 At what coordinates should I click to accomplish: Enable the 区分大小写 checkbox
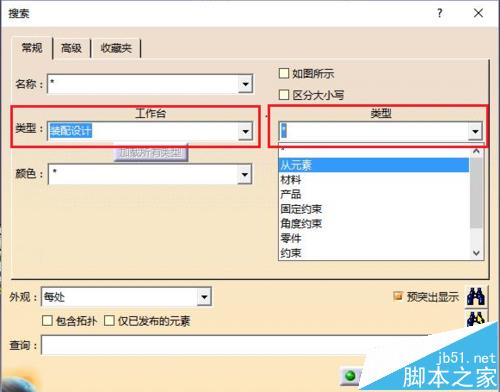(x=284, y=95)
